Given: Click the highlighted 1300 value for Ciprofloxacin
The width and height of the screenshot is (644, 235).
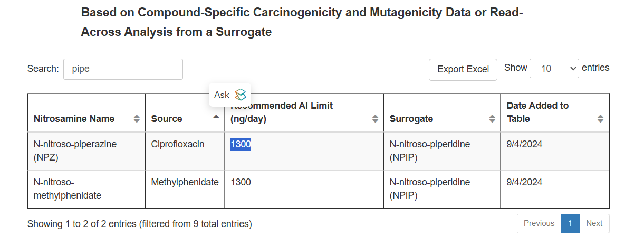Looking at the screenshot, I should pyautogui.click(x=241, y=144).
